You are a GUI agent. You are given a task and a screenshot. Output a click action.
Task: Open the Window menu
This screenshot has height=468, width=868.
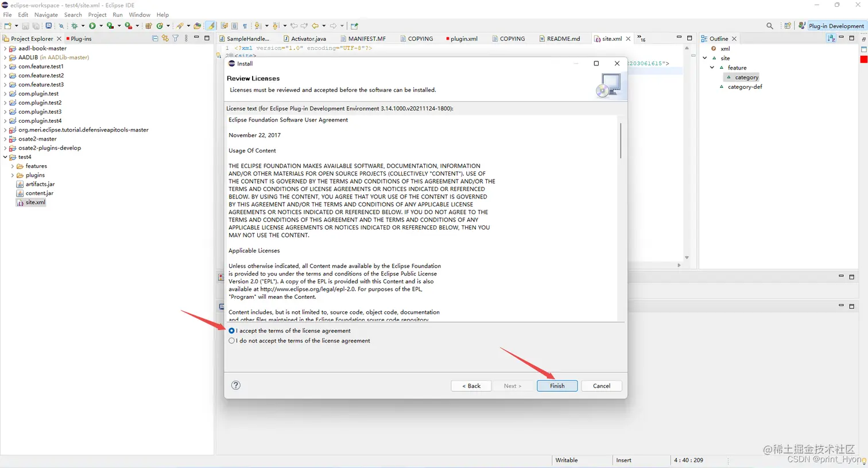coord(139,15)
